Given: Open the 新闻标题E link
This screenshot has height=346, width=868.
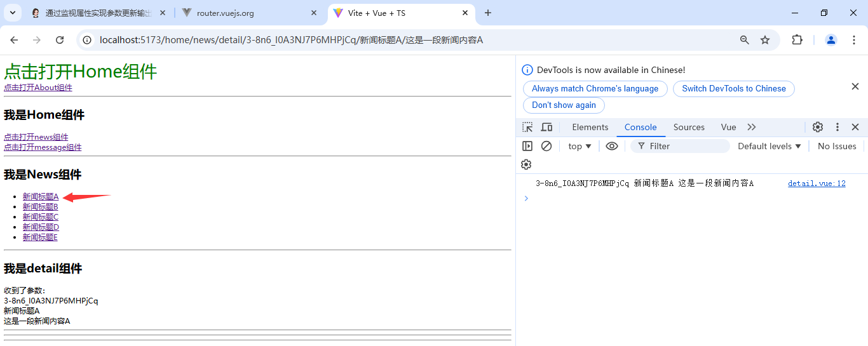Looking at the screenshot, I should [40, 237].
